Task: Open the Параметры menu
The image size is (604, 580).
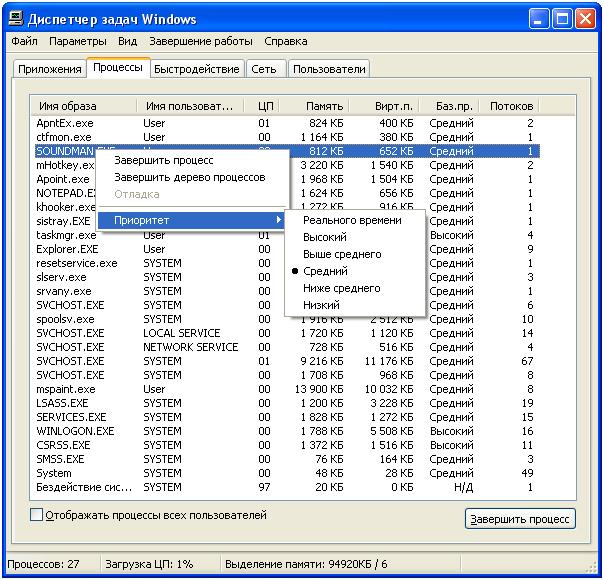Action: point(78,41)
